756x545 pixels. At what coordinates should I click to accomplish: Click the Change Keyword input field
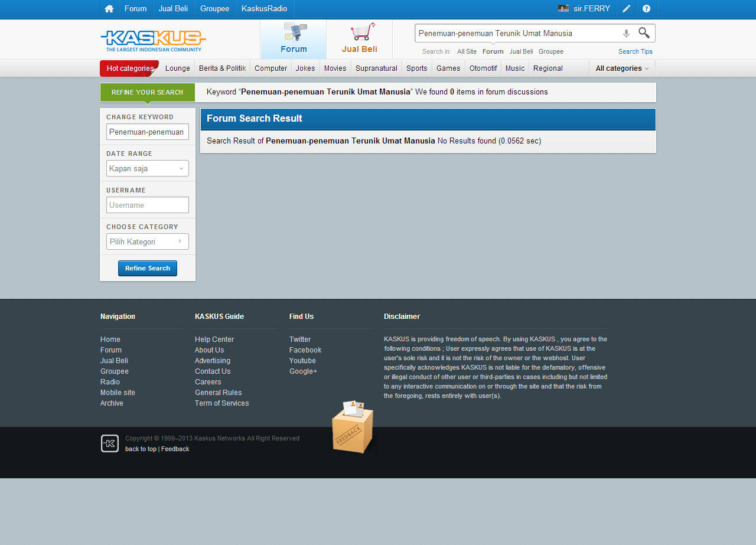click(x=148, y=132)
